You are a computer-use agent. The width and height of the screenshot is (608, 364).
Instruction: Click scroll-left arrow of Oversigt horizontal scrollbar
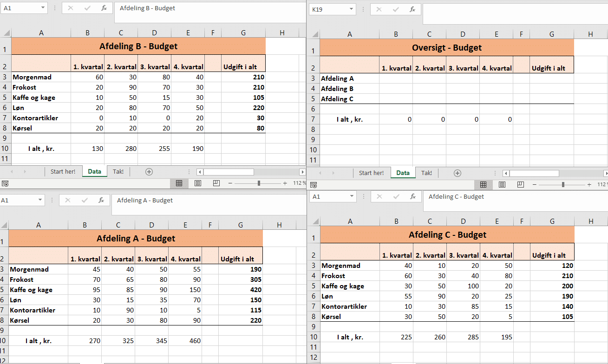(506, 173)
